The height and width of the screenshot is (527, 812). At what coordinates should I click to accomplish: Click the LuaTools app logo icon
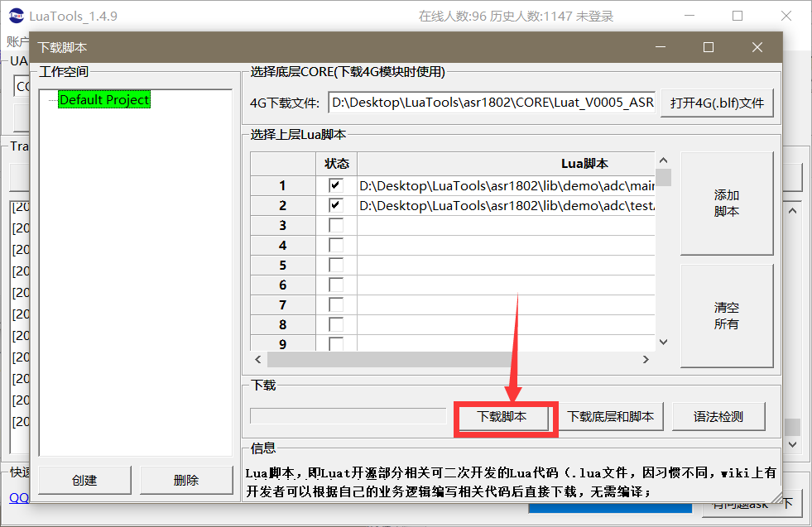[x=16, y=16]
